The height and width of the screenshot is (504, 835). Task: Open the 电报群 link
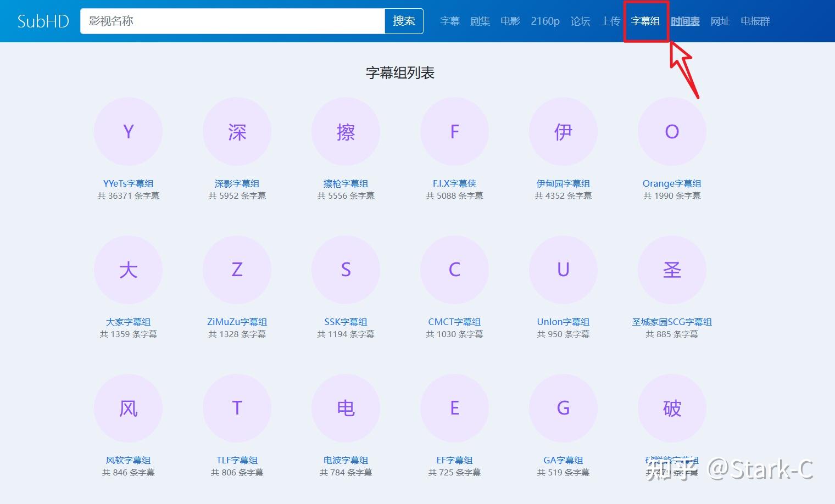[x=755, y=21]
